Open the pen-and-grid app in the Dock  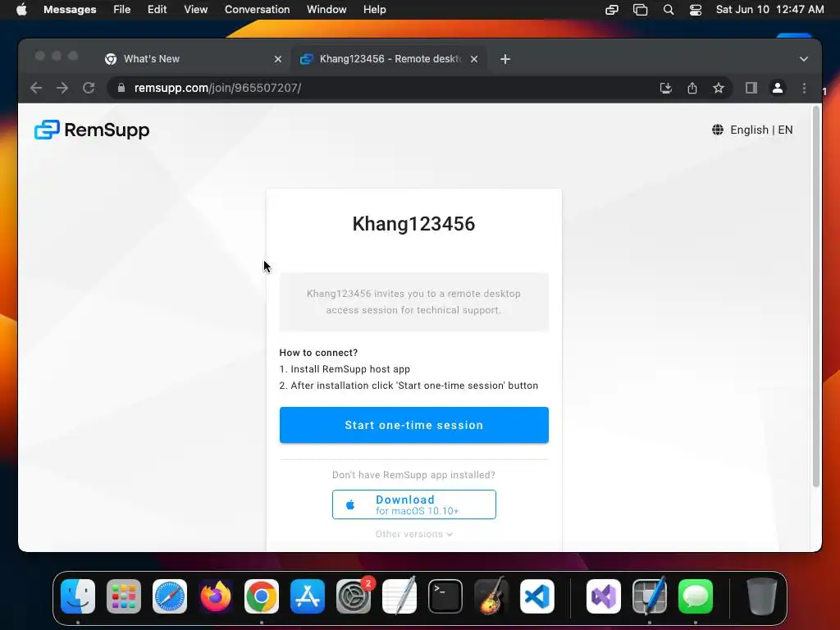pos(650,596)
